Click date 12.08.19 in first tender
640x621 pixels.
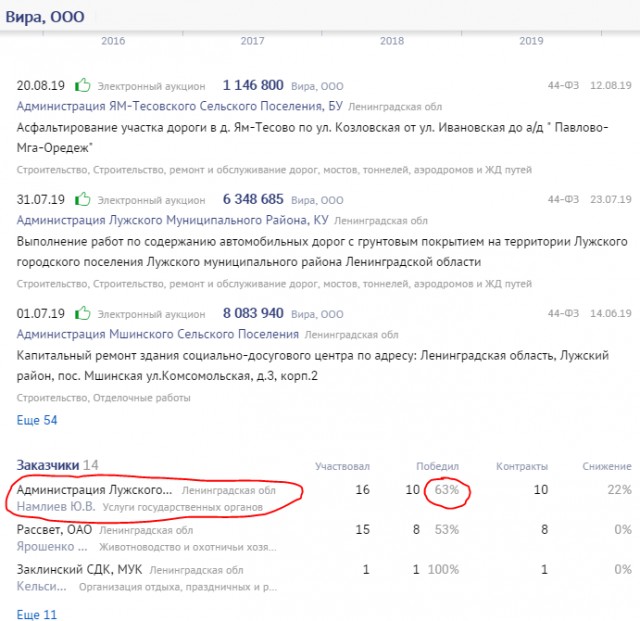(x=611, y=85)
